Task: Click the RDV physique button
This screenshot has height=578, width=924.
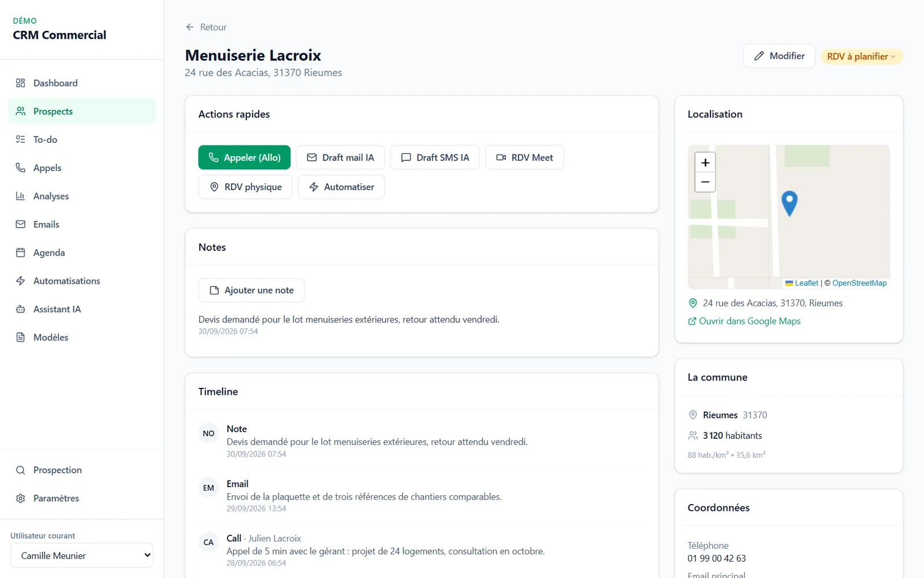Action: [x=245, y=187]
